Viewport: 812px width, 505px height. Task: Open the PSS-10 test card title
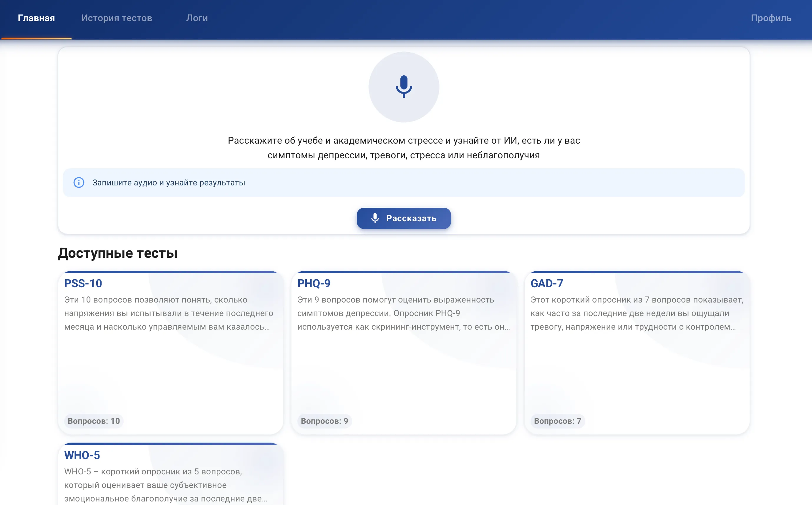[x=83, y=283]
